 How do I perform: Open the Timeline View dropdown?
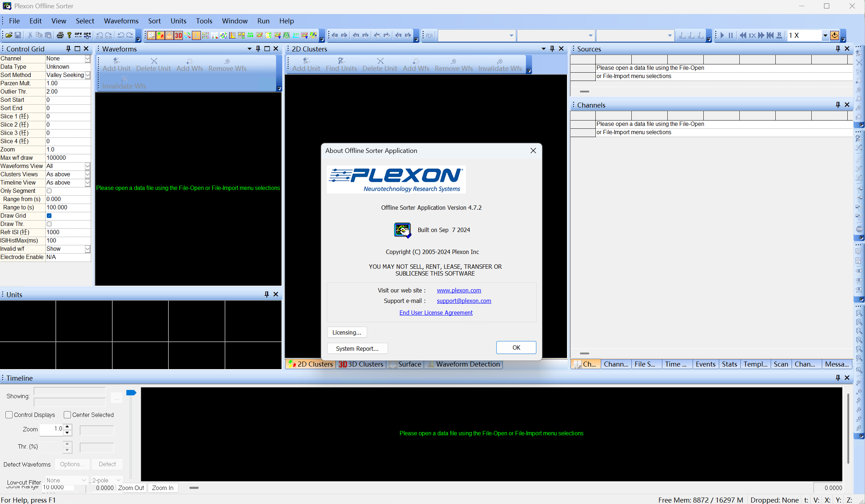(87, 183)
